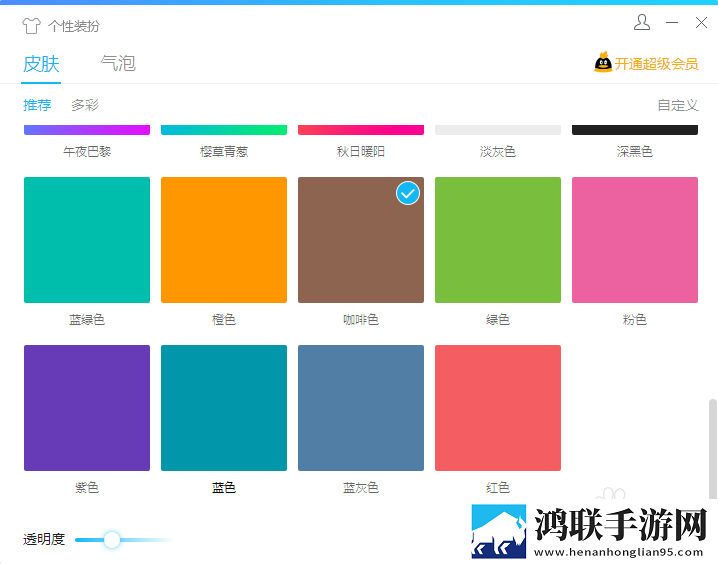
Task: Choose the 午夜巴黎 gradient skin
Action: (x=87, y=130)
